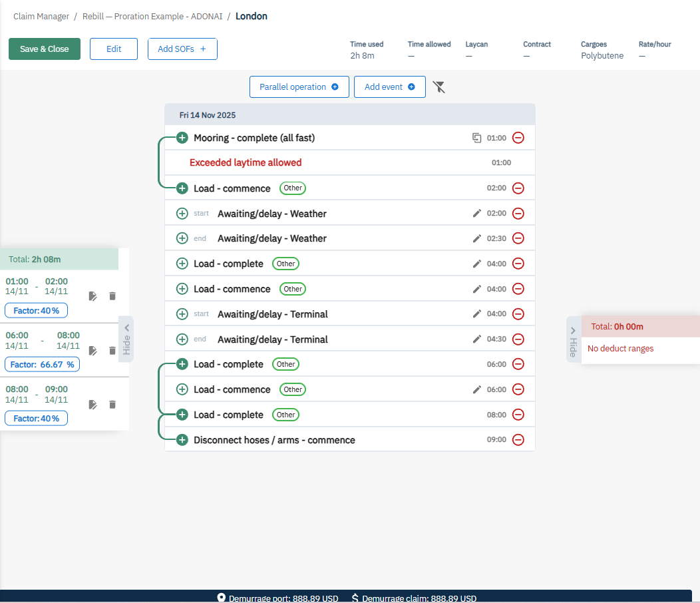
Task: Remove the Load - commence 04:00 event
Action: pyautogui.click(x=518, y=289)
